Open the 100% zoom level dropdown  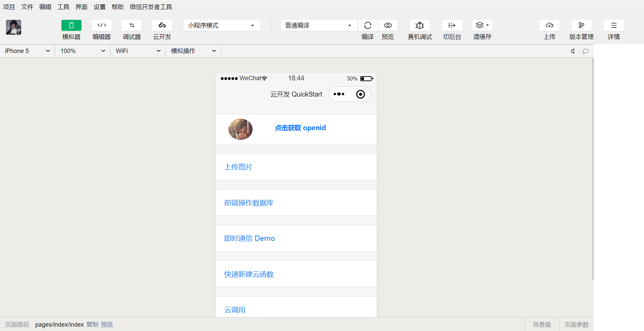pyautogui.click(x=83, y=51)
